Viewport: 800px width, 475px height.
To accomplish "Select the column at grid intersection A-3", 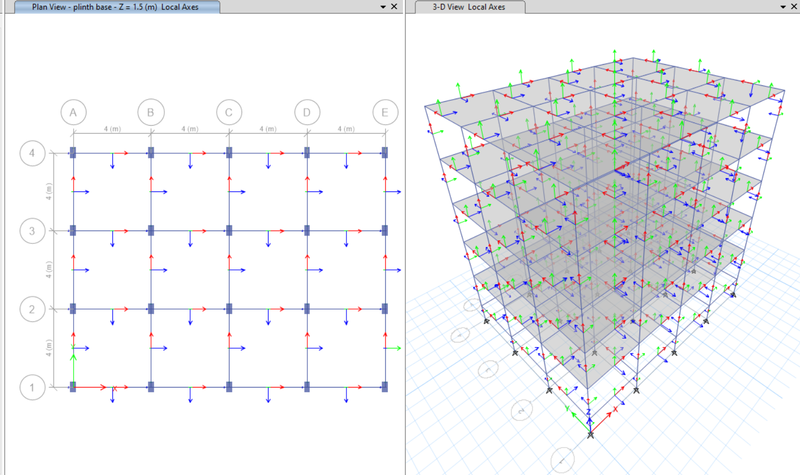I will click(73, 231).
